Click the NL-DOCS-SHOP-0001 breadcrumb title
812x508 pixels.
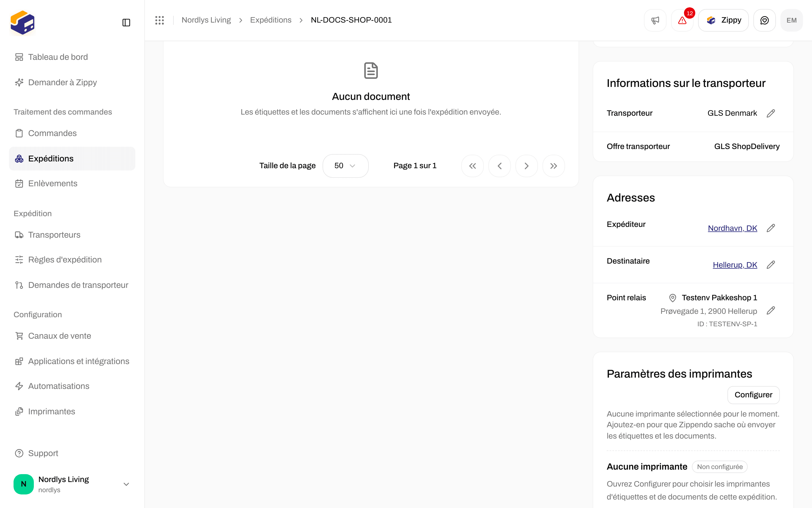pos(351,20)
